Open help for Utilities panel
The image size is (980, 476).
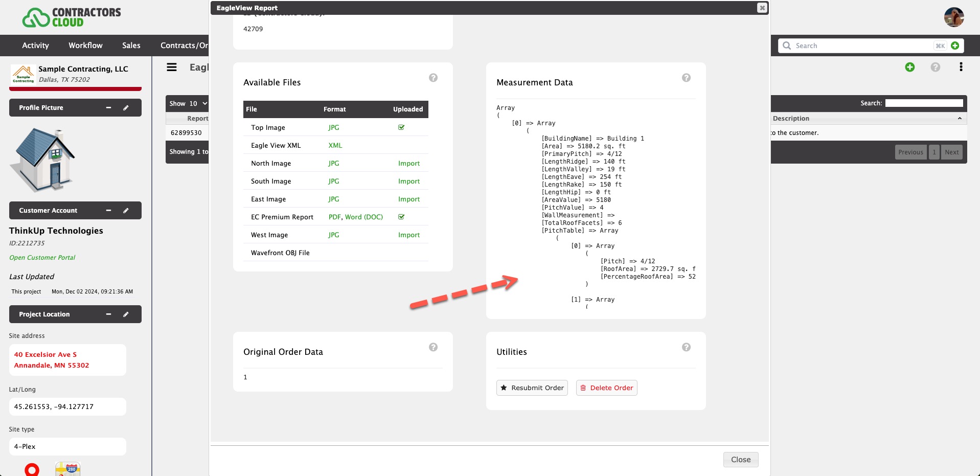(686, 347)
